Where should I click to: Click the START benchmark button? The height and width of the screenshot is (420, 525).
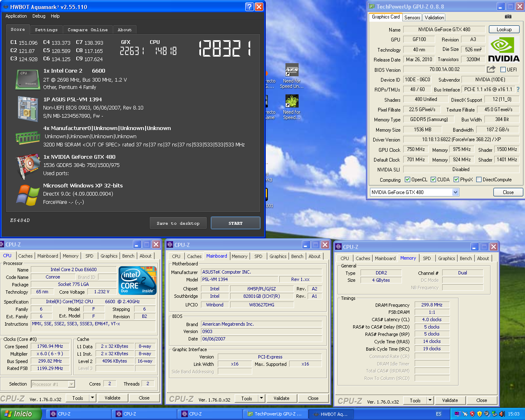pyautogui.click(x=235, y=223)
